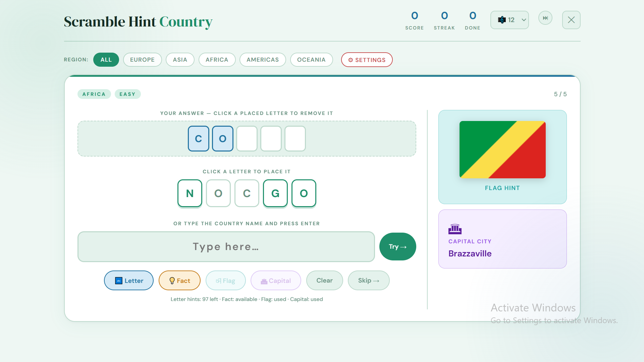The image size is (644, 362).
Task: Click the used Flag hint button
Action: tap(226, 281)
